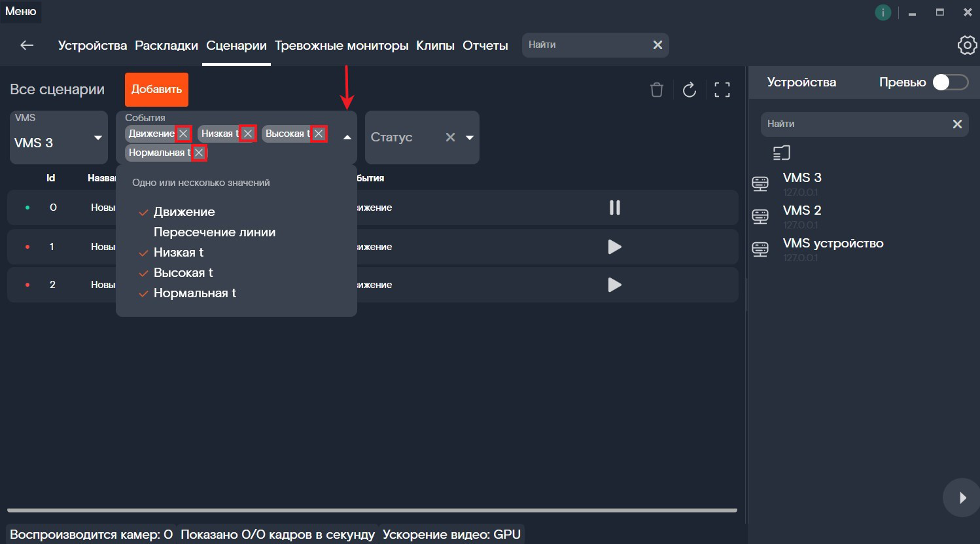Open the VMS dropdown showing VMS 3
980x544 pixels.
pyautogui.click(x=59, y=137)
